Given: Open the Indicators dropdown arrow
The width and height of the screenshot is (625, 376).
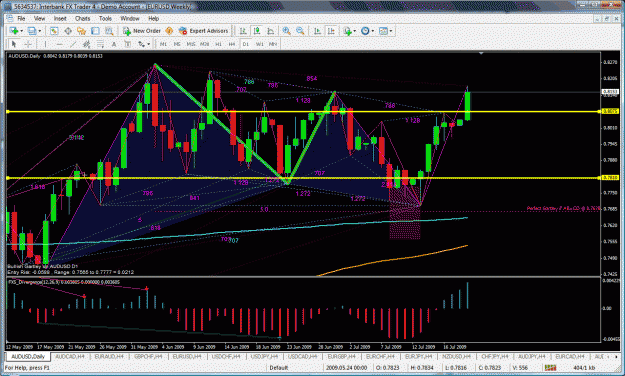Looking at the screenshot, I should pyautogui.click(x=354, y=31).
